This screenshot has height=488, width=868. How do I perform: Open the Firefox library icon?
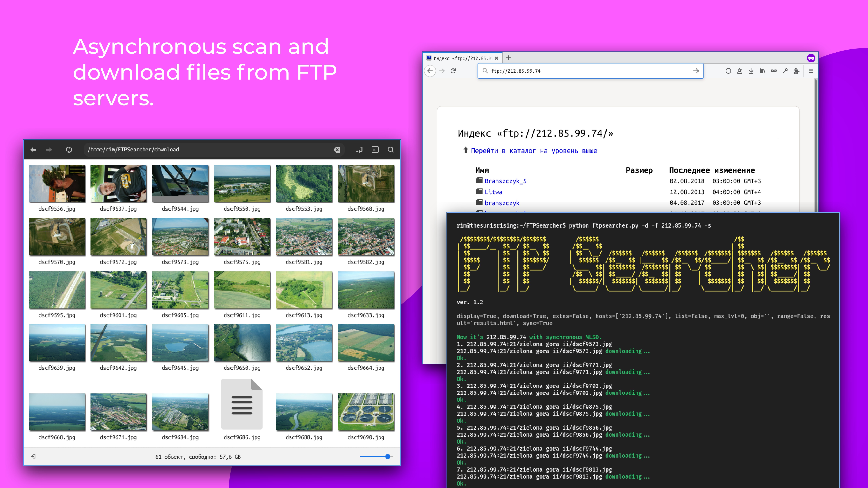[762, 71]
